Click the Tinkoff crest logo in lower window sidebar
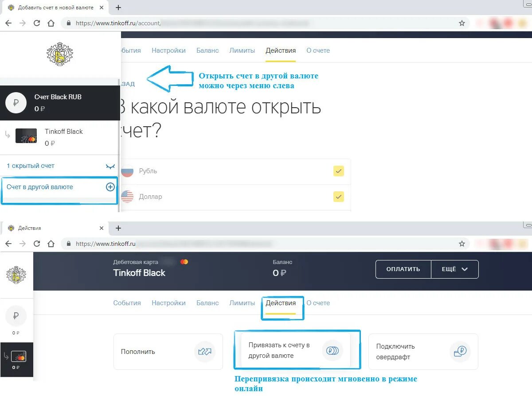The image size is (532, 396). (16, 275)
